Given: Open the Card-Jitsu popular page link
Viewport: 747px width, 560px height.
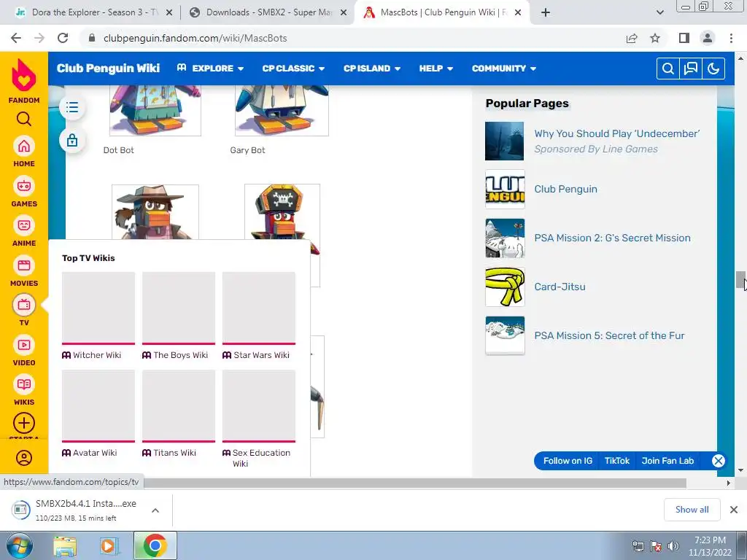Looking at the screenshot, I should (x=560, y=287).
